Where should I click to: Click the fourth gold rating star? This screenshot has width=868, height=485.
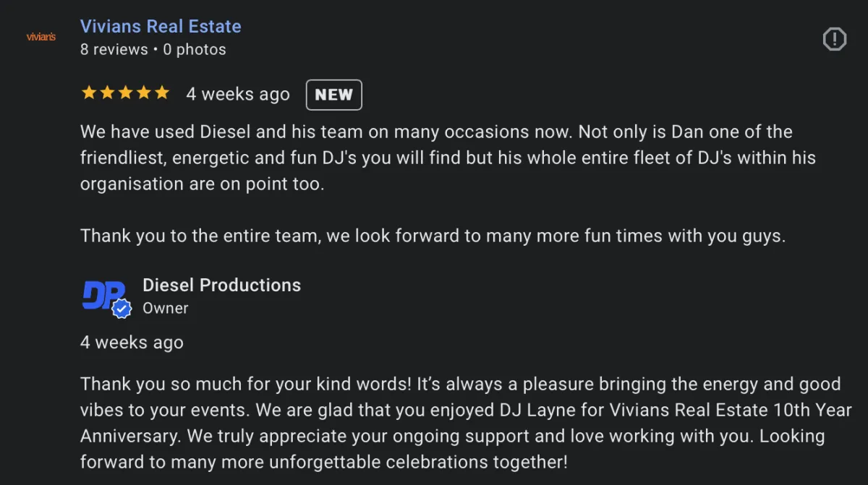(x=143, y=93)
